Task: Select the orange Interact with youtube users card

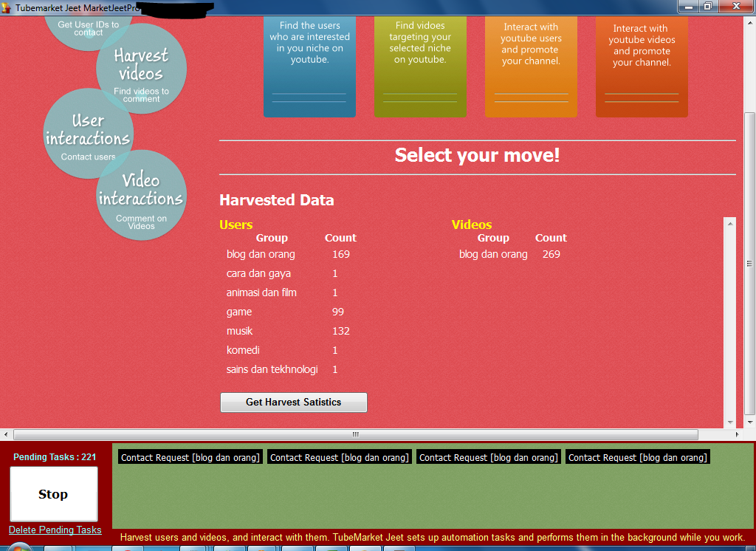Action: click(x=531, y=66)
